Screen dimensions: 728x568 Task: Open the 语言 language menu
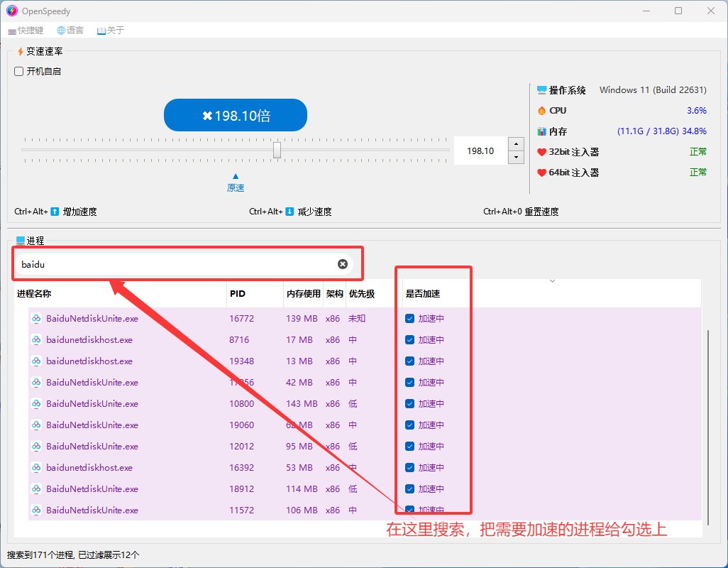coord(70,31)
